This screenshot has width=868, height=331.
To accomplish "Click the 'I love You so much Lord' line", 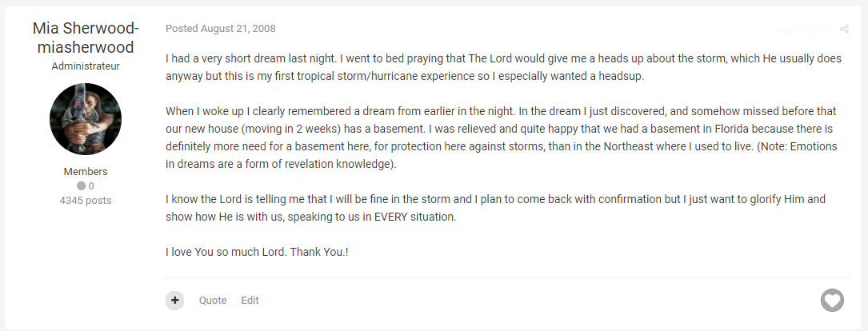I will click(257, 252).
